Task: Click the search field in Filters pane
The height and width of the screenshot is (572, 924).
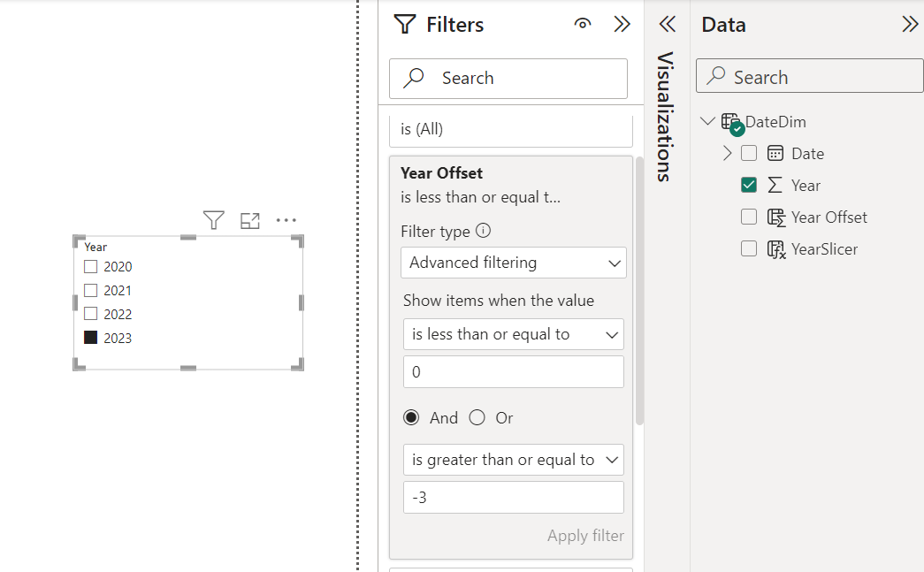Action: pos(508,79)
